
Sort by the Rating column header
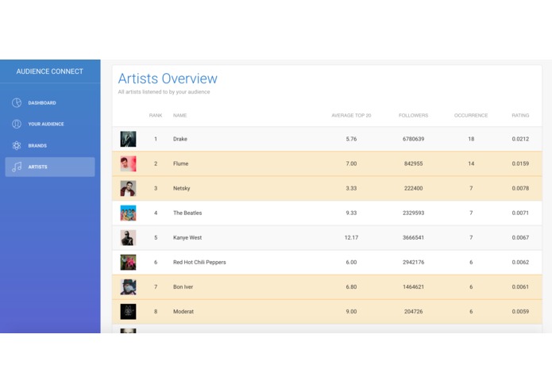click(520, 115)
